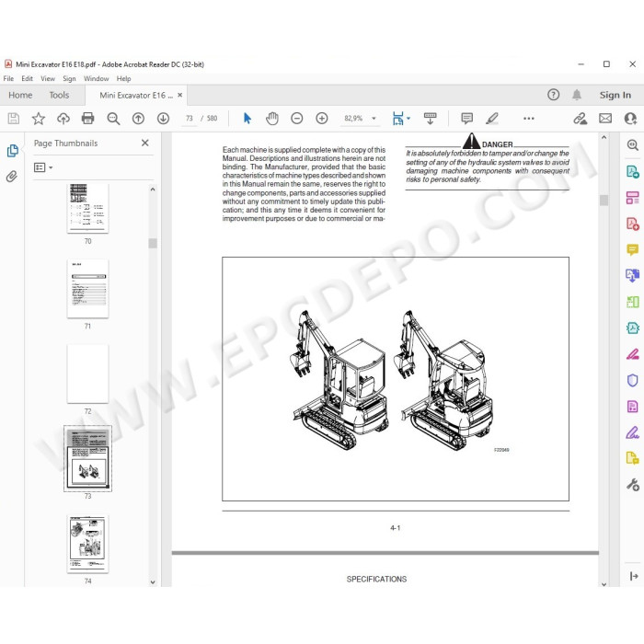Image resolution: width=644 pixels, height=644 pixels.
Task: Zoom in with the plus circle icon
Action: pyautogui.click(x=322, y=119)
